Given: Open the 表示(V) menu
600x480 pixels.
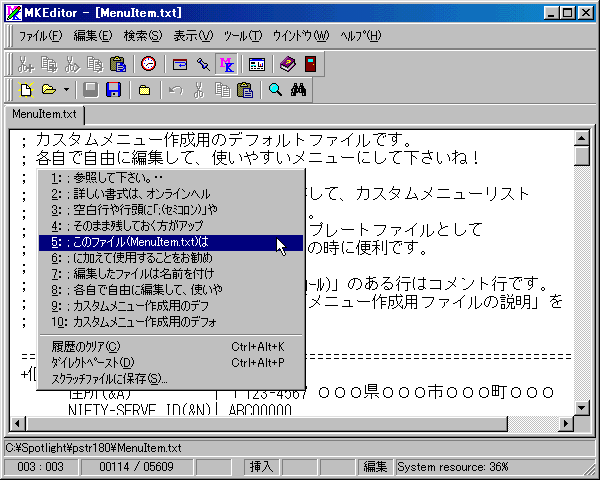Looking at the screenshot, I should click(x=193, y=36).
